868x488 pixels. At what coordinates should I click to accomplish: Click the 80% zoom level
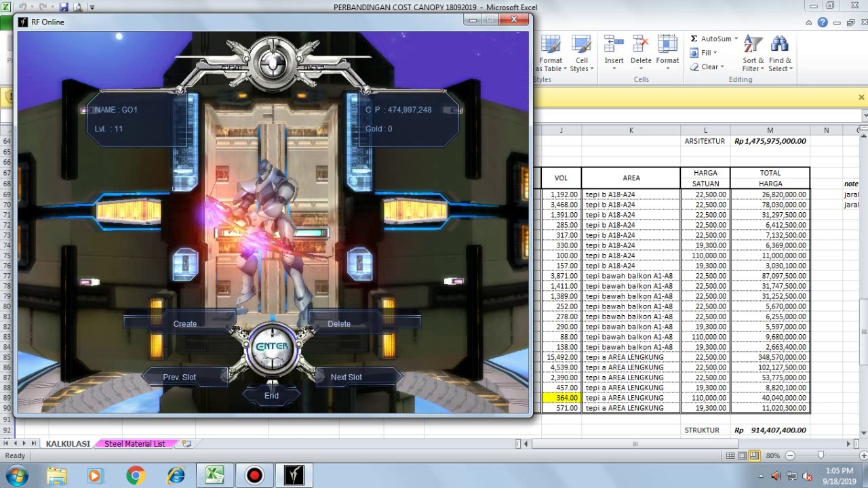click(772, 456)
